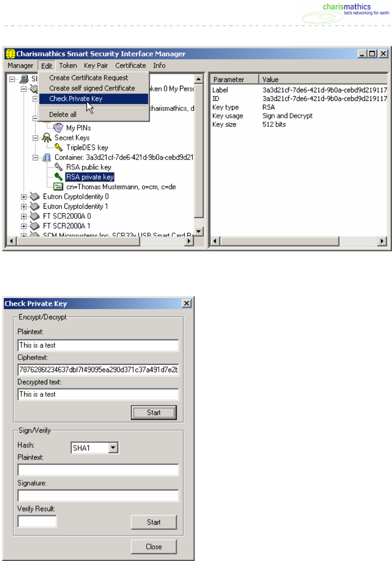
Task: Select the My PINs tree item label
Action: pyautogui.click(x=79, y=128)
